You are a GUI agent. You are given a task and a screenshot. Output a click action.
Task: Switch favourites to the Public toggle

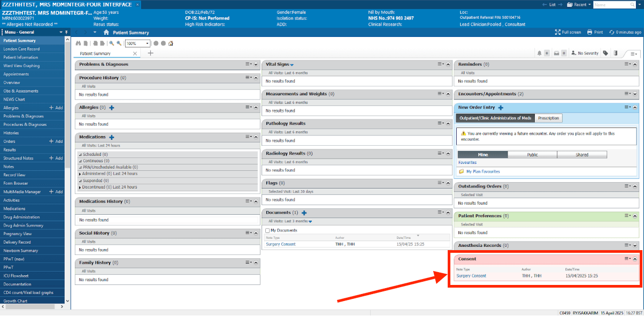coord(532,155)
